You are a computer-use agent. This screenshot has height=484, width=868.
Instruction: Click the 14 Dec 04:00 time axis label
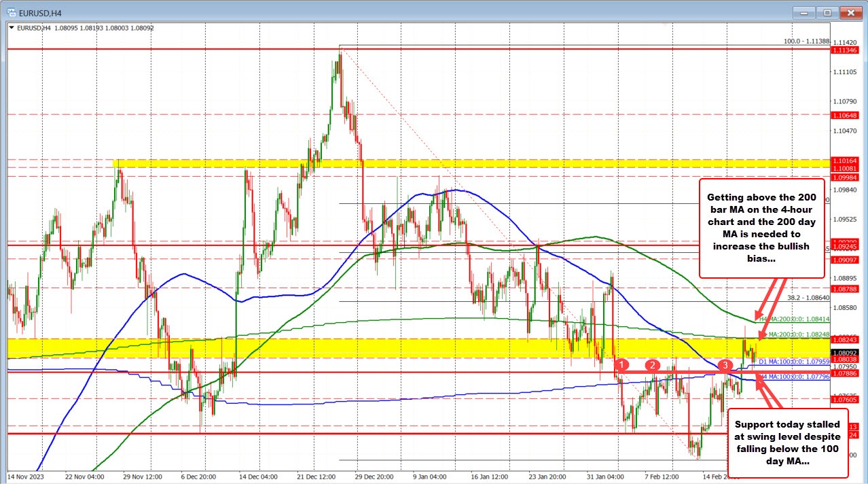click(257, 476)
